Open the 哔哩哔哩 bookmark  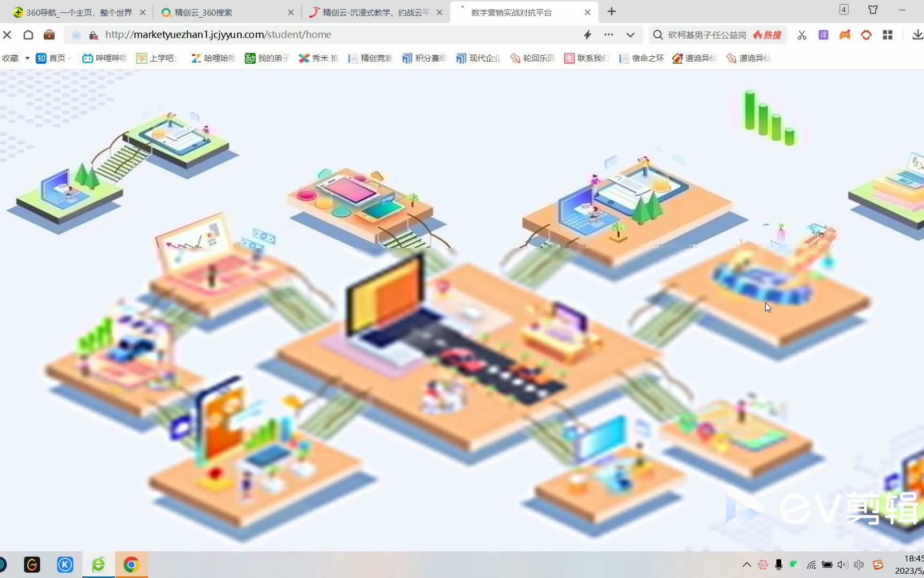(104, 58)
